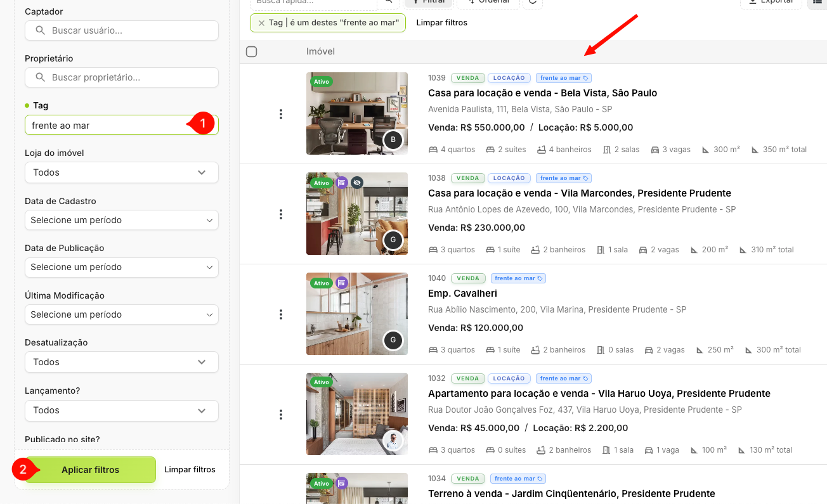The width and height of the screenshot is (827, 504).
Task: Click the LOCAÇÃO badge on property 1032
Action: coord(509,378)
